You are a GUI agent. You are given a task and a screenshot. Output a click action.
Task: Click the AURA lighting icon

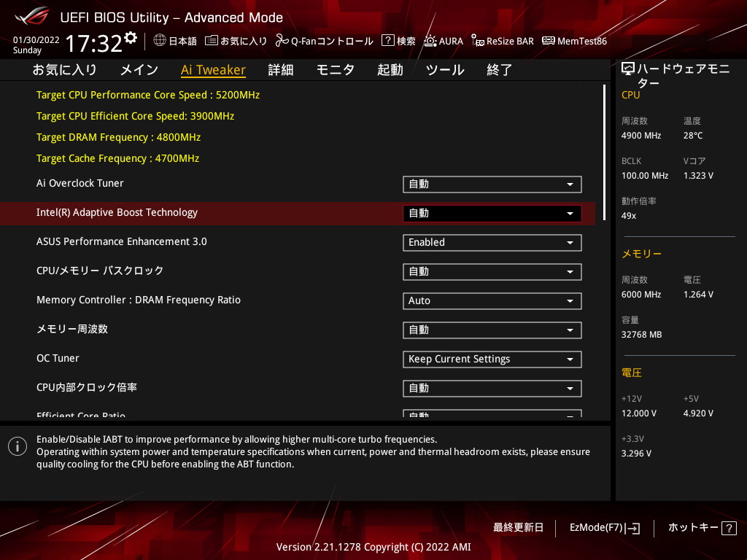(430, 41)
